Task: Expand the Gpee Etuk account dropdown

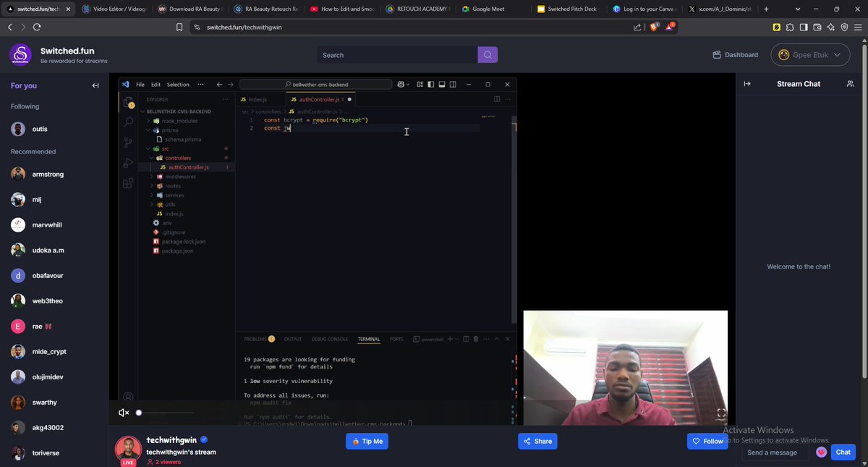Action: pos(810,54)
